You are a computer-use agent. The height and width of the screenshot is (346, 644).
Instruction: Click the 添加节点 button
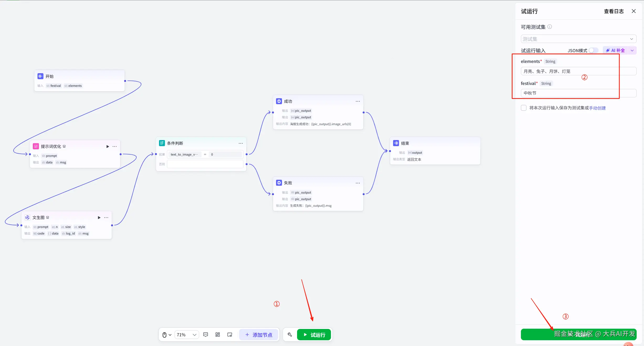(258, 334)
